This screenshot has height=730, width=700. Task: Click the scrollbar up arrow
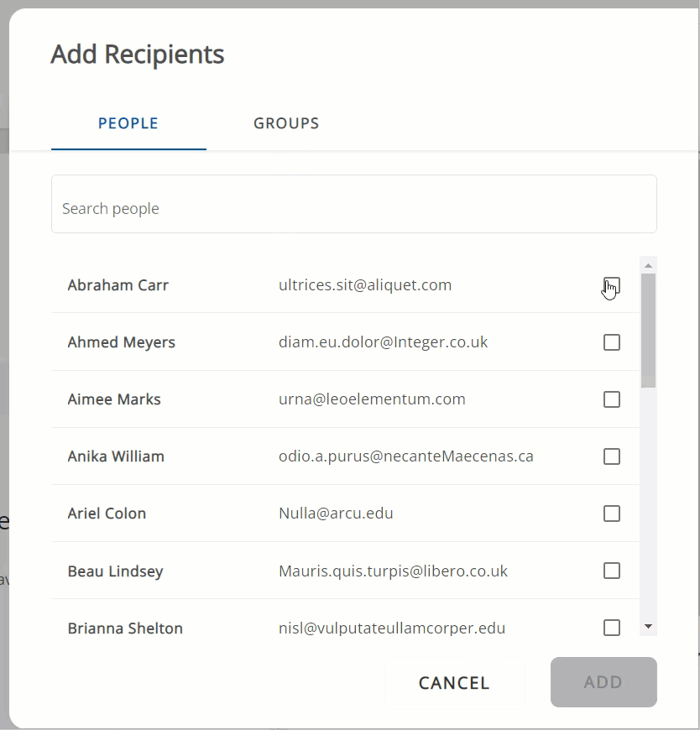tap(648, 266)
